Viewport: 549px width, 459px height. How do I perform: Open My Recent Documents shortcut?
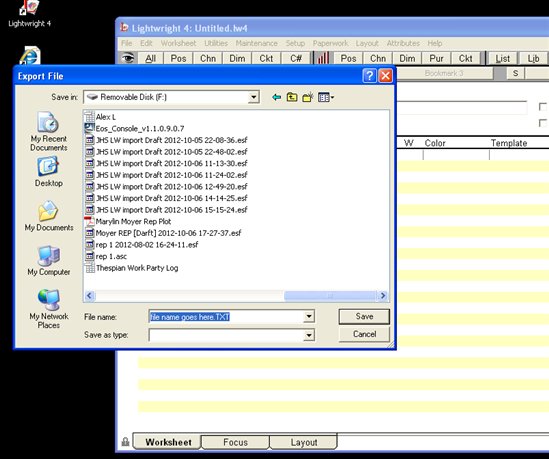coord(49,132)
